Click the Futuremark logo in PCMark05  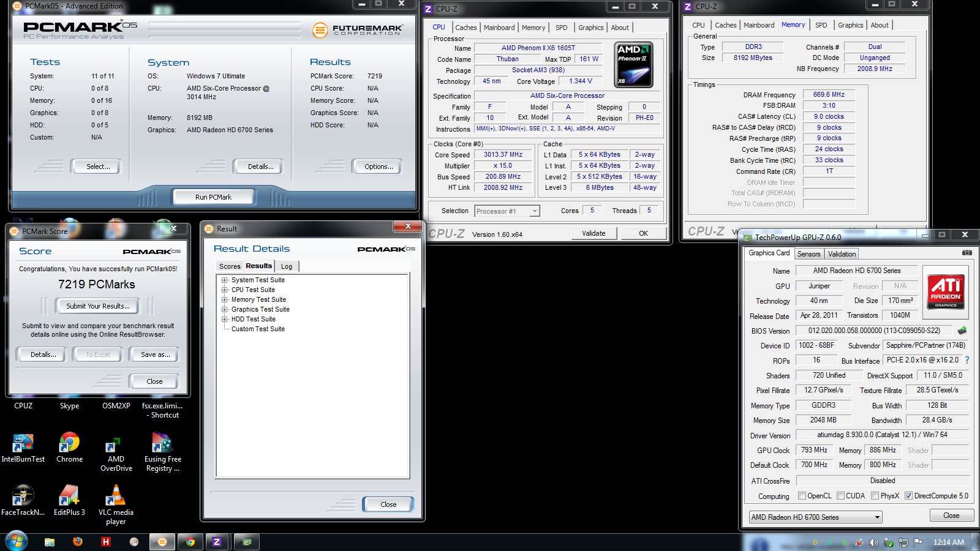(358, 29)
